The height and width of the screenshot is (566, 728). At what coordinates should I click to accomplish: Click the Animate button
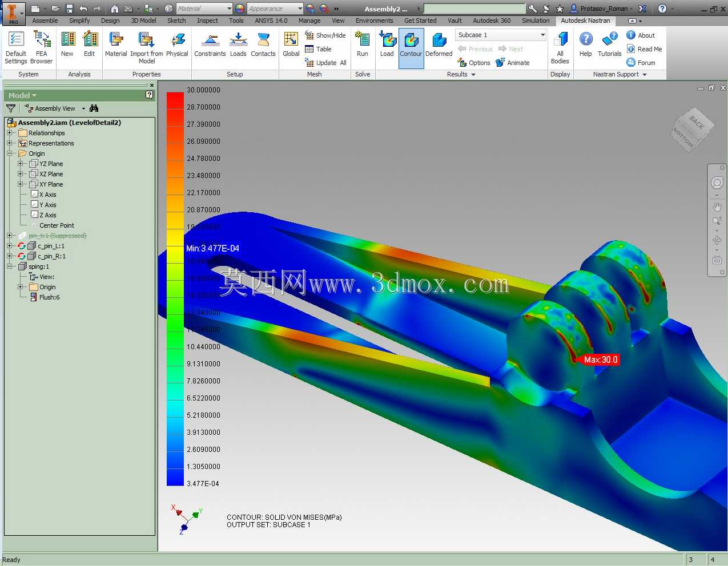point(513,63)
